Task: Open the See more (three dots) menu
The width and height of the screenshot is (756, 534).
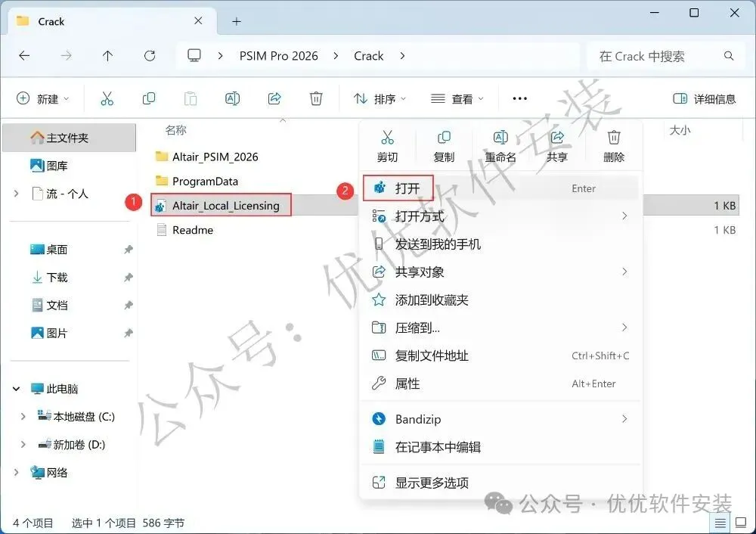Action: click(520, 98)
